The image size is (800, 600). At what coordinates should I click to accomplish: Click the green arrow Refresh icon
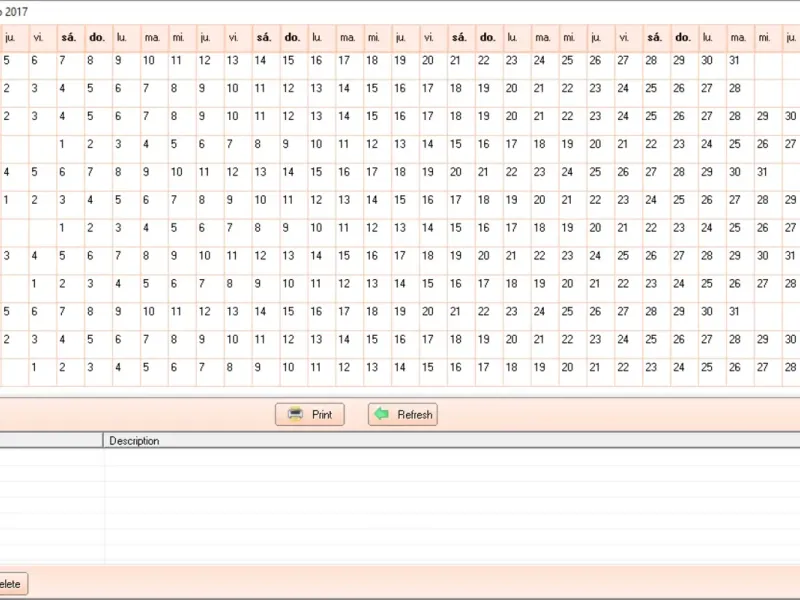tap(381, 414)
